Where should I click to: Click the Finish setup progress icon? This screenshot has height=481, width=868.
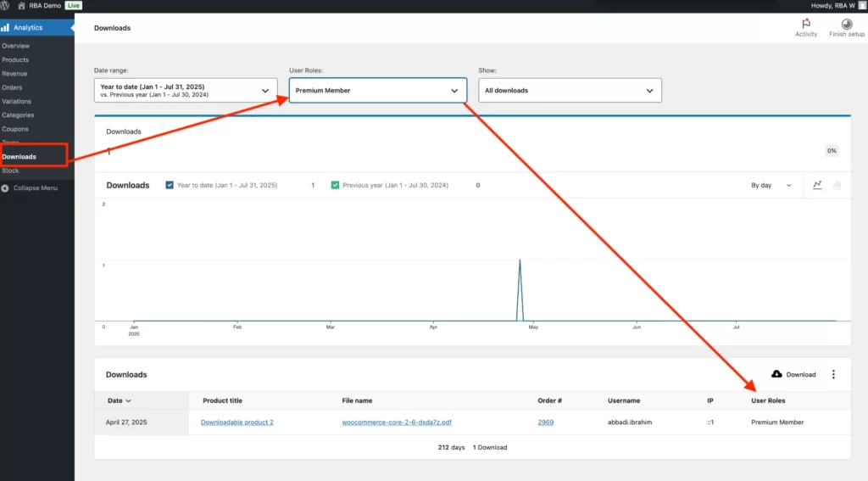[847, 24]
